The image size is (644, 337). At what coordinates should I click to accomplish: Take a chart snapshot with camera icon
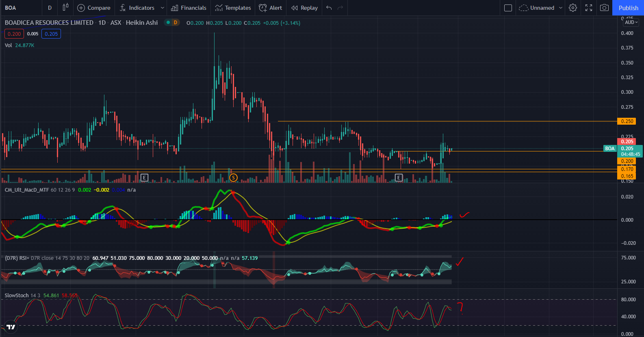(605, 8)
